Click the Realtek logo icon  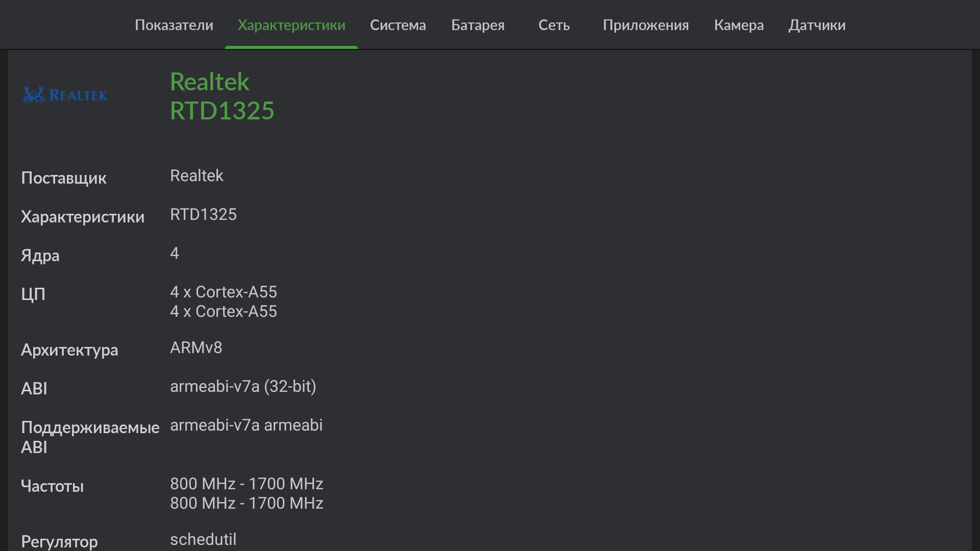(x=65, y=95)
